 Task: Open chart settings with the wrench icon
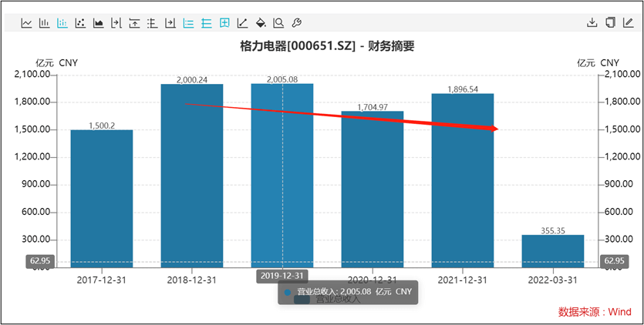tap(296, 23)
